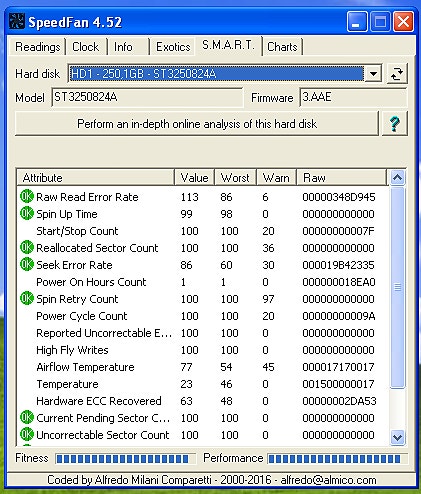Click scrollbar down arrow in attribute list

[397, 437]
